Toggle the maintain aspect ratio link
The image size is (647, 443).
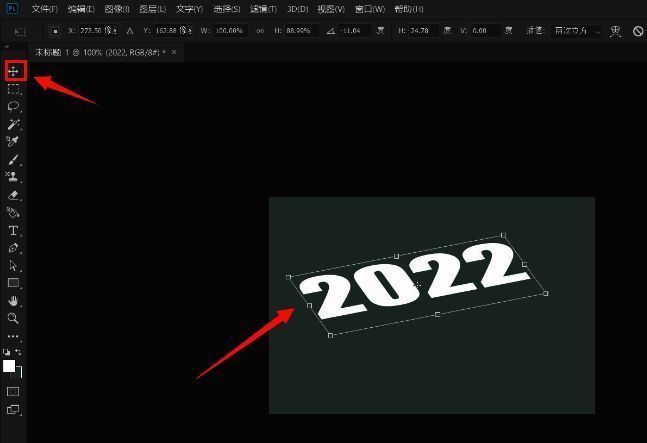[260, 31]
